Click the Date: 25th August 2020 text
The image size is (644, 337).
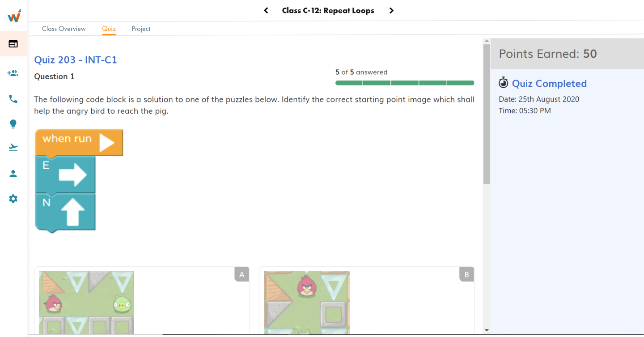(x=539, y=99)
